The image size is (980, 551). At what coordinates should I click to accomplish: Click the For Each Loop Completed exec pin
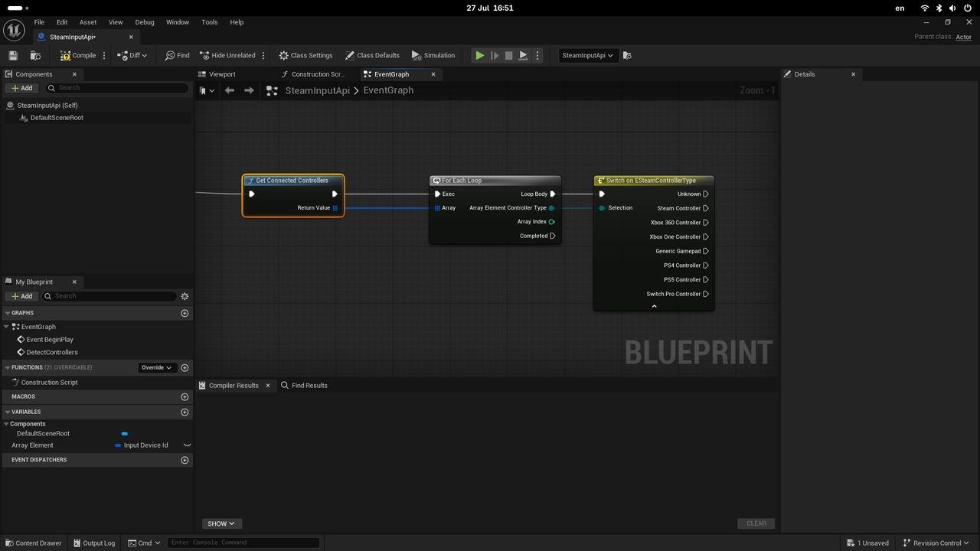point(553,236)
